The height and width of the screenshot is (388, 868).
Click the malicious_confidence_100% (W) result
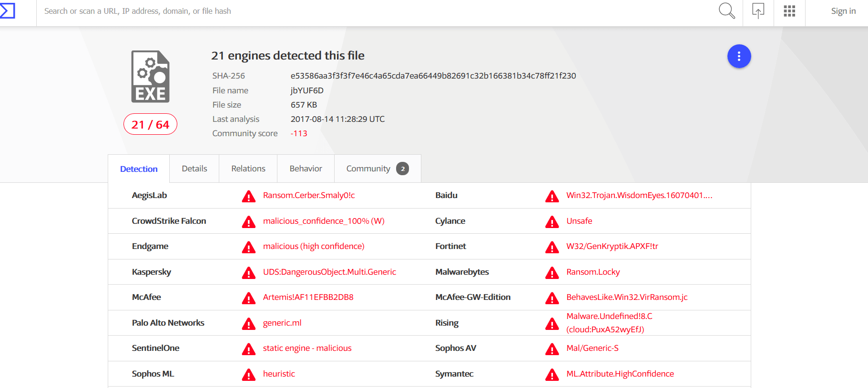click(x=324, y=221)
